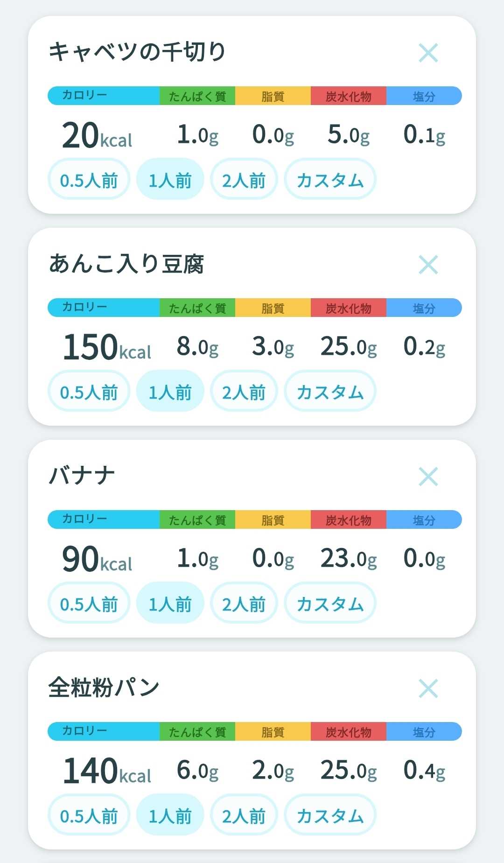Tap the 炭水化物 red segment on 全粒粉パン

click(349, 731)
